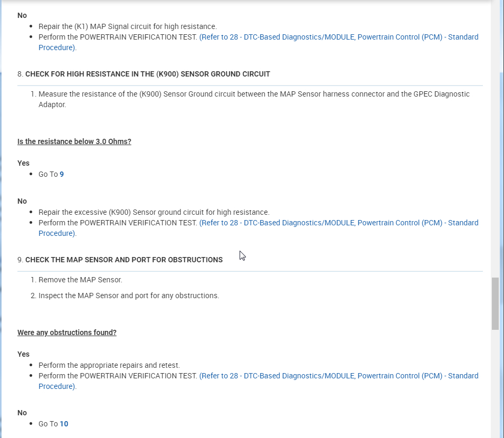Viewport: 504px width, 438px height.
Task: Click the 'Inspect the MAP Sensor and port' instruction
Action: [x=128, y=296]
